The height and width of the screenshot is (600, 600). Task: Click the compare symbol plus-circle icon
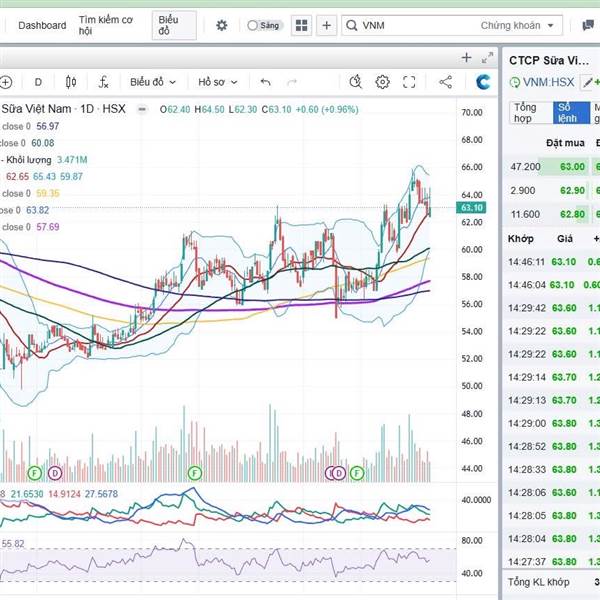point(6,82)
